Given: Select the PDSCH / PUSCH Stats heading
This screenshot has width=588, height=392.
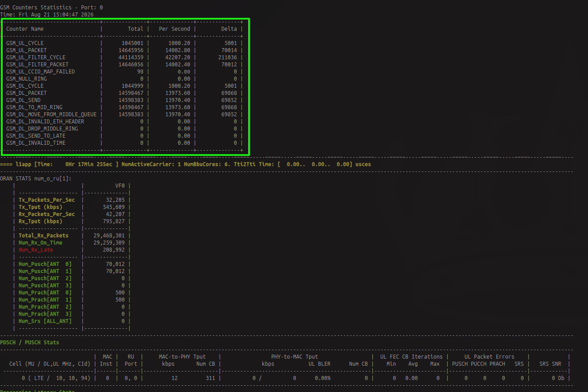Looking at the screenshot, I should coord(29,343).
